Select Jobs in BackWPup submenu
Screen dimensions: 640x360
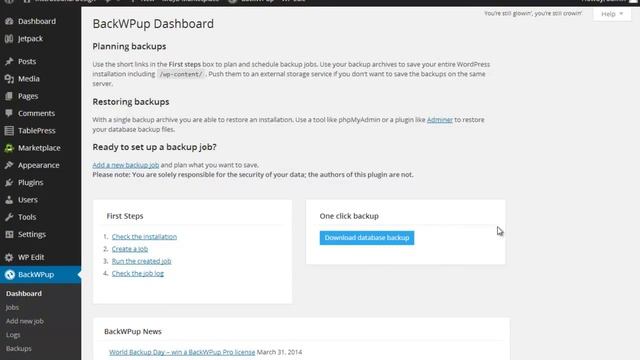(x=12, y=307)
